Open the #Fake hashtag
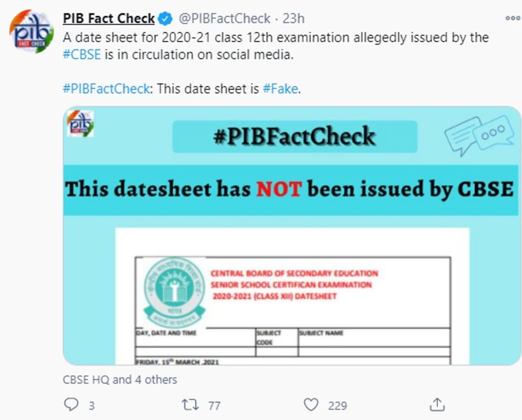522x420 pixels. click(x=281, y=89)
